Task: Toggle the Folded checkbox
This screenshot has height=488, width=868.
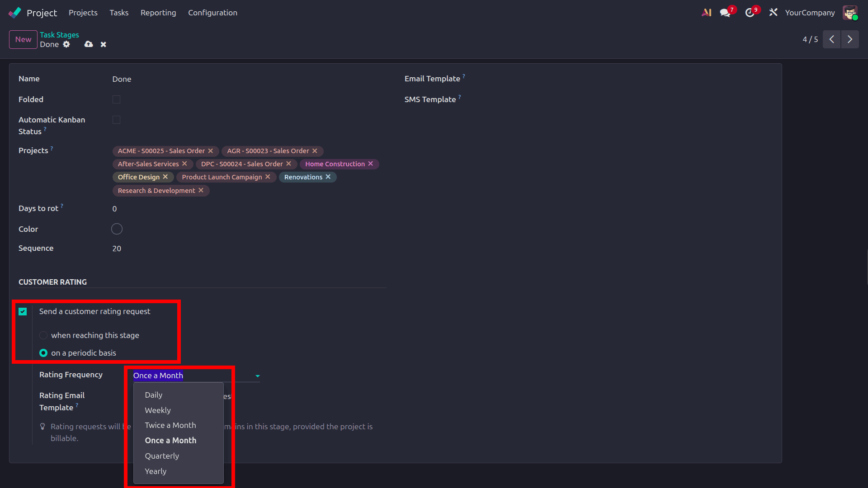Action: click(116, 99)
